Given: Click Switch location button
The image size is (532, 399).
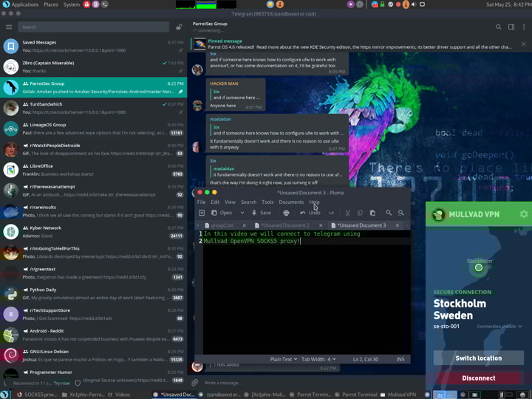Looking at the screenshot, I should (x=478, y=358).
